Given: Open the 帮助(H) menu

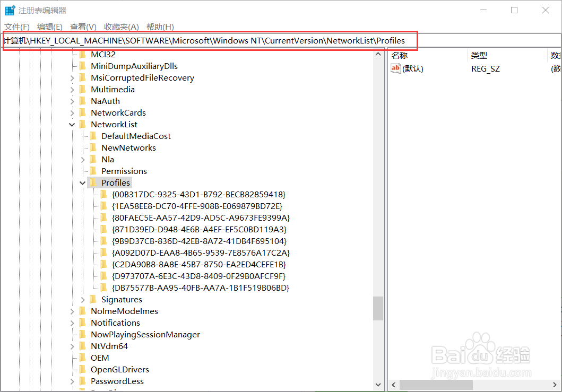Looking at the screenshot, I should click(x=160, y=27).
